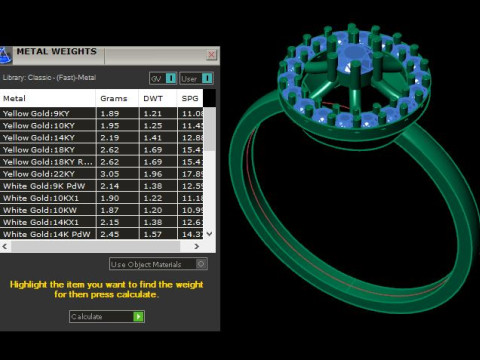This screenshot has height=360, width=480.
Task: Click the Metal Weights panel logo icon
Action: tap(5, 55)
